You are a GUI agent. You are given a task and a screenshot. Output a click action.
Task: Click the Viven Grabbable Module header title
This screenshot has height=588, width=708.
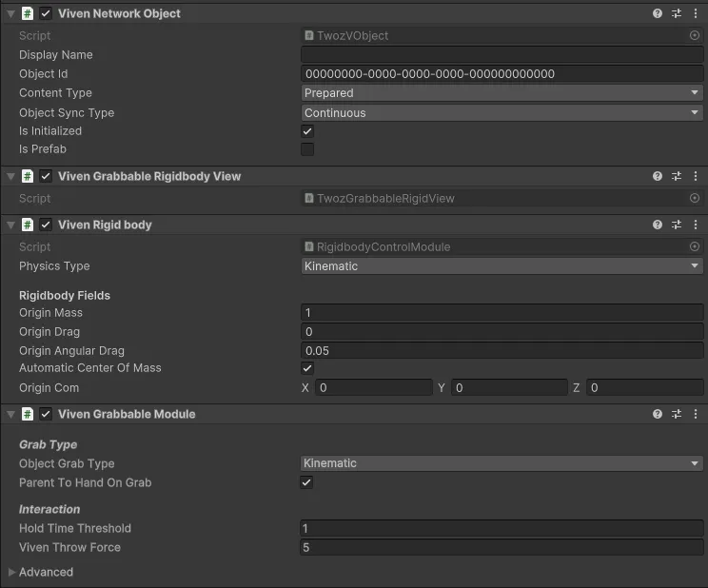(x=127, y=414)
